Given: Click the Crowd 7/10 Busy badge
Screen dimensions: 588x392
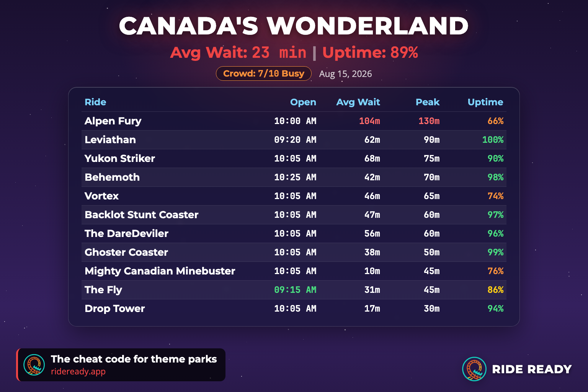Looking at the screenshot, I should pos(264,73).
